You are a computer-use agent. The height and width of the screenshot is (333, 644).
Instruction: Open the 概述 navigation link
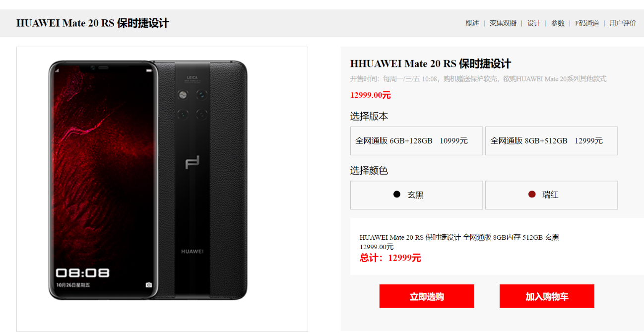click(x=472, y=23)
